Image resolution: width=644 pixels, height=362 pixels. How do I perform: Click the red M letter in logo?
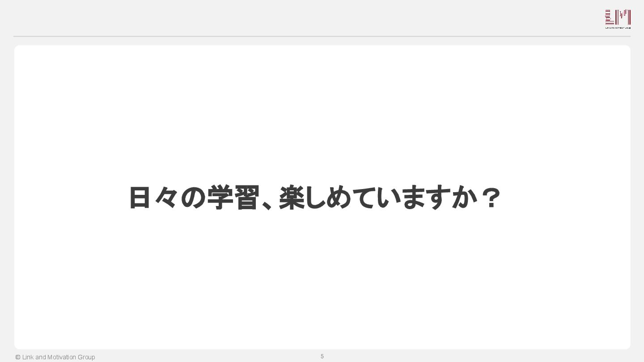623,17
